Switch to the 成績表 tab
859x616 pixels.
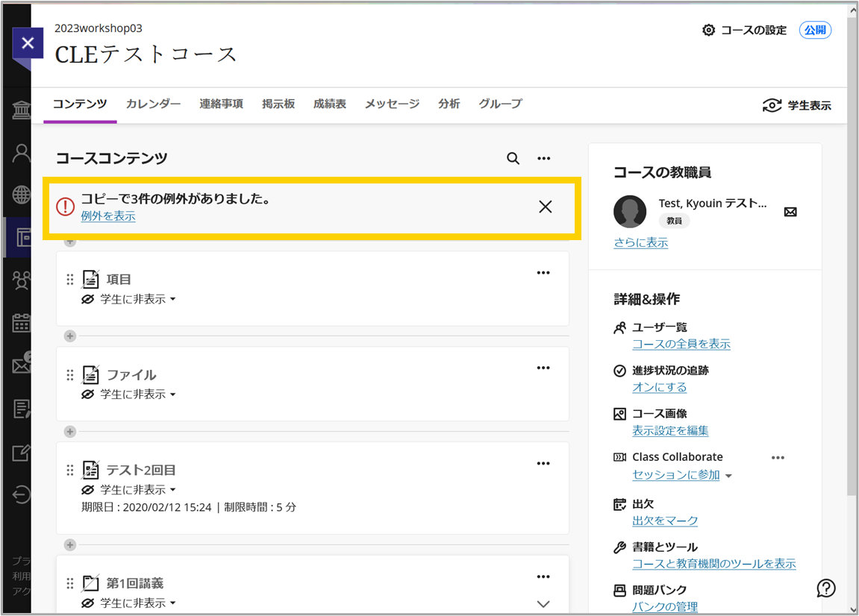pyautogui.click(x=330, y=104)
